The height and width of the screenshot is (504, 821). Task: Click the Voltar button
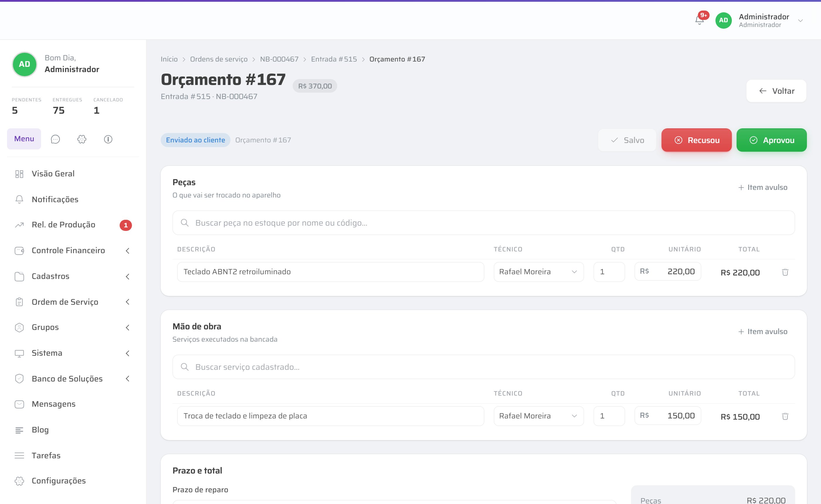[x=776, y=91]
